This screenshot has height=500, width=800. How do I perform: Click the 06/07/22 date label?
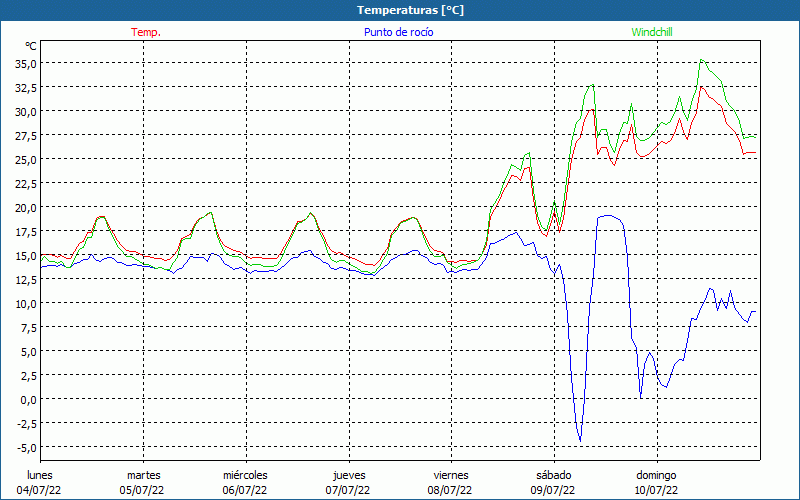click(245, 490)
